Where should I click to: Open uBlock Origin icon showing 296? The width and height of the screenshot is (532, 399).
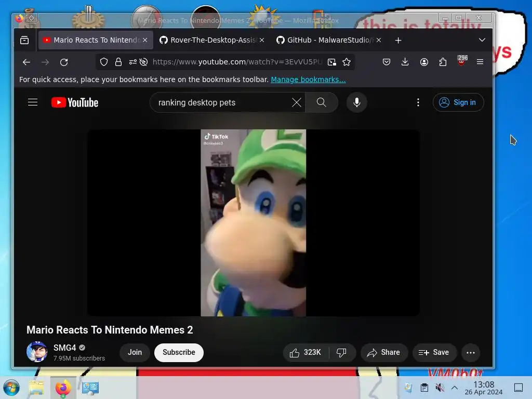click(x=462, y=61)
